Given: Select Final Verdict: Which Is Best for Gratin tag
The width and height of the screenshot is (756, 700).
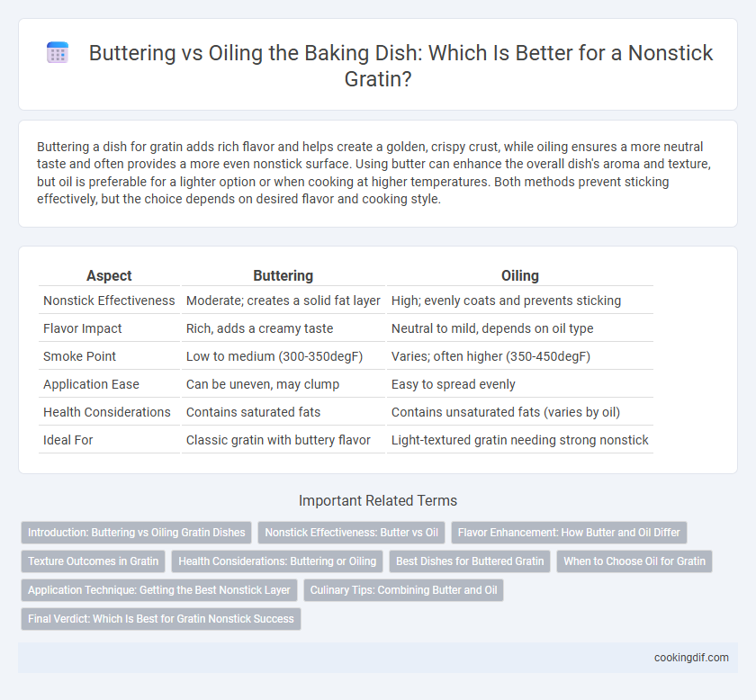Looking at the screenshot, I should pos(161,619).
